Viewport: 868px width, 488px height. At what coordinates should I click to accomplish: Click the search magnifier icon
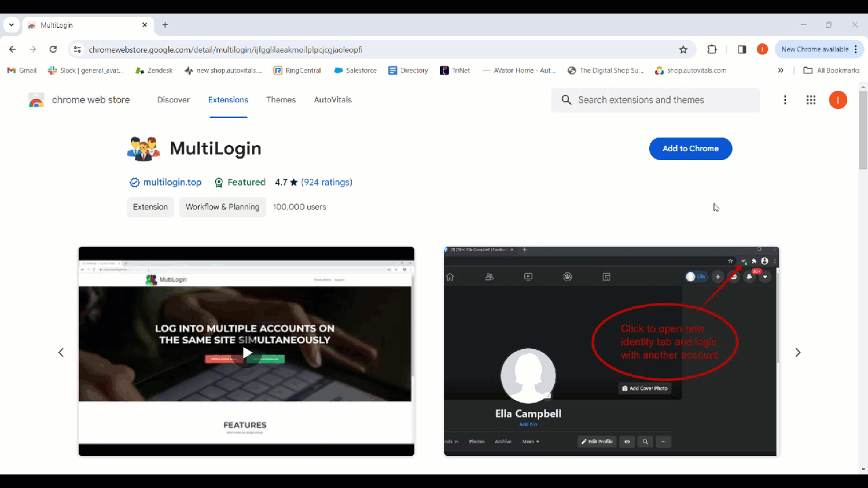(x=567, y=100)
